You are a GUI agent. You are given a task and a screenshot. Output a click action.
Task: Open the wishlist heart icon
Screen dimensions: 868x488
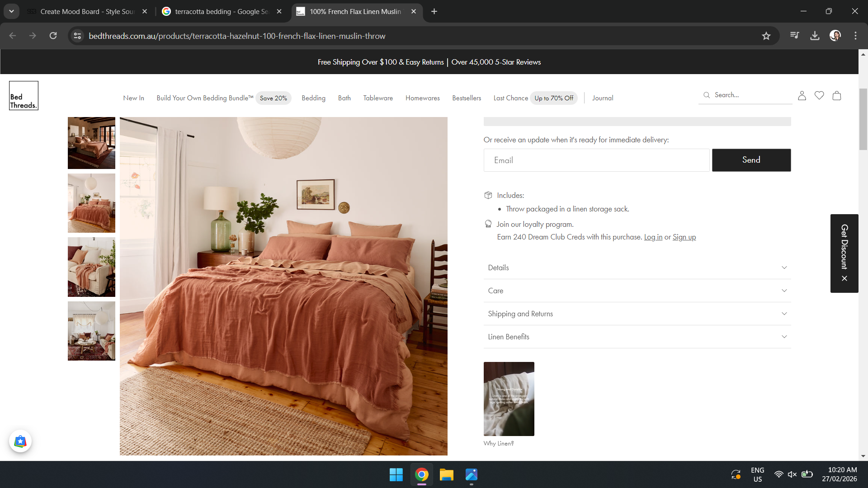[819, 95]
